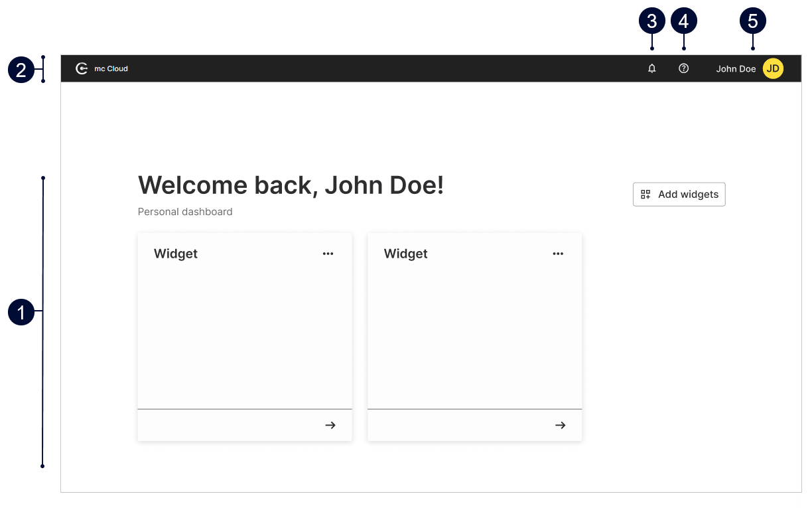Click the Welcome back, John Doe! heading

[x=291, y=185]
